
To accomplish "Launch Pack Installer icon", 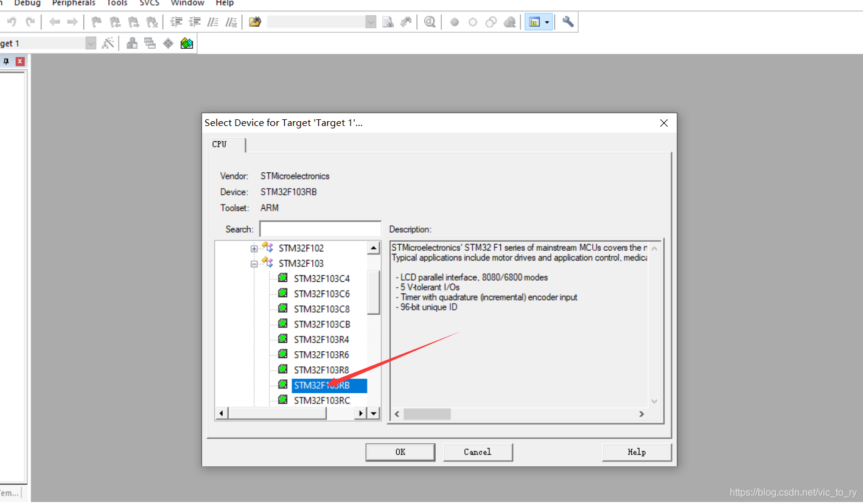I will point(187,43).
